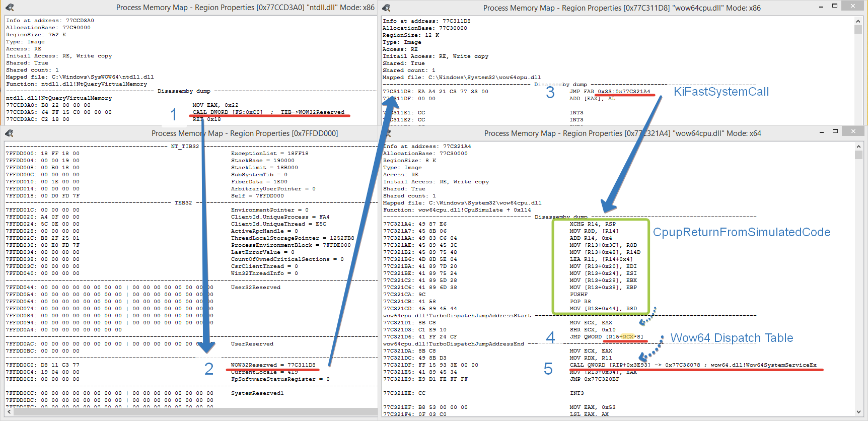Close the wow64cpu.dll Mode: x64 window
Screen dimensions: 868x421
[853, 131]
